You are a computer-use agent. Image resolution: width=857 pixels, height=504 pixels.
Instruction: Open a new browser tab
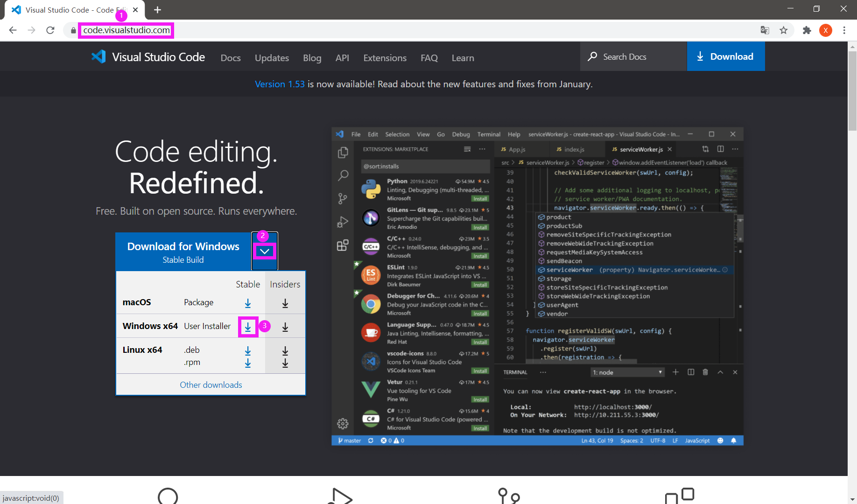coord(158,10)
